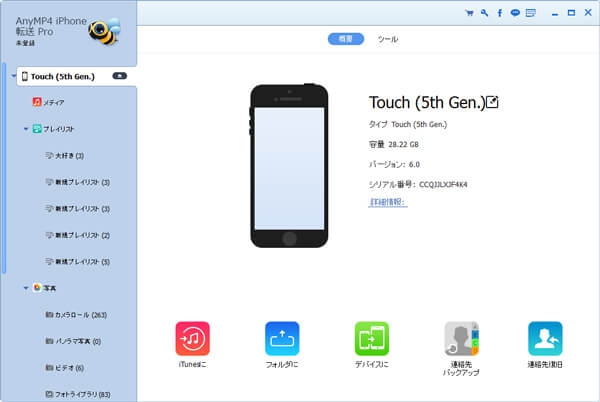
Task: Click the iTunesに transfer icon
Action: click(x=192, y=339)
